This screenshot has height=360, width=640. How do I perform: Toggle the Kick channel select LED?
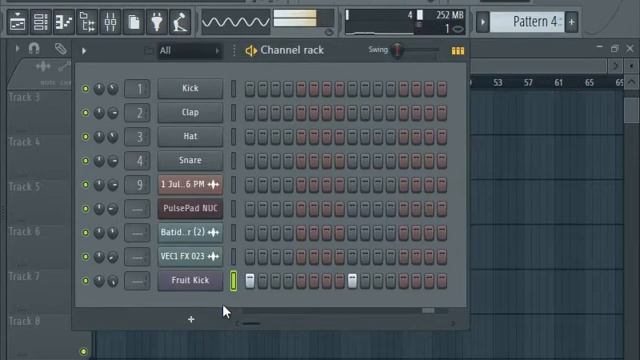click(233, 89)
